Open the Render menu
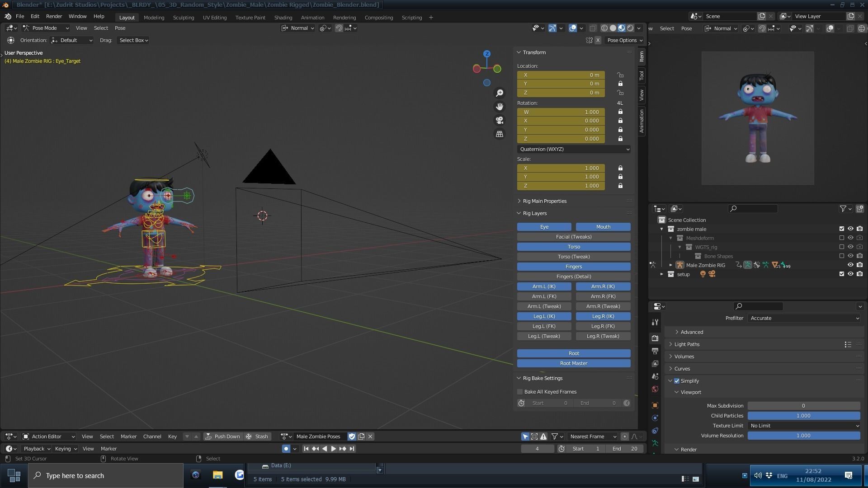This screenshot has width=868, height=488. [x=54, y=16]
